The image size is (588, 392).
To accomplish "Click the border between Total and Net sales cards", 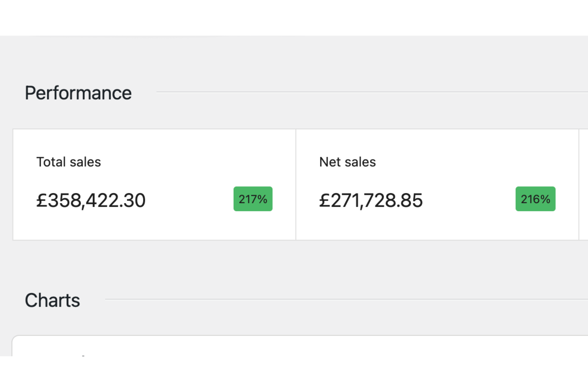I will point(296,185).
